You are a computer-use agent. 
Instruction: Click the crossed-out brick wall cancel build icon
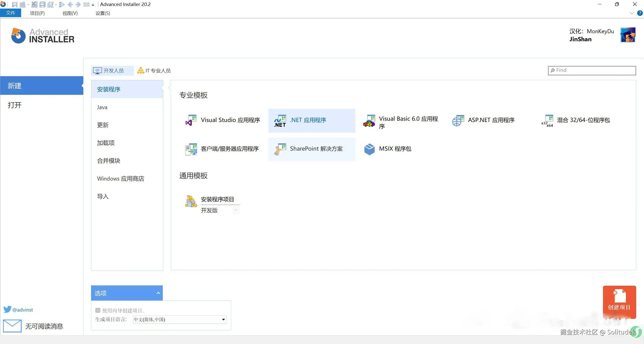tap(34, 5)
